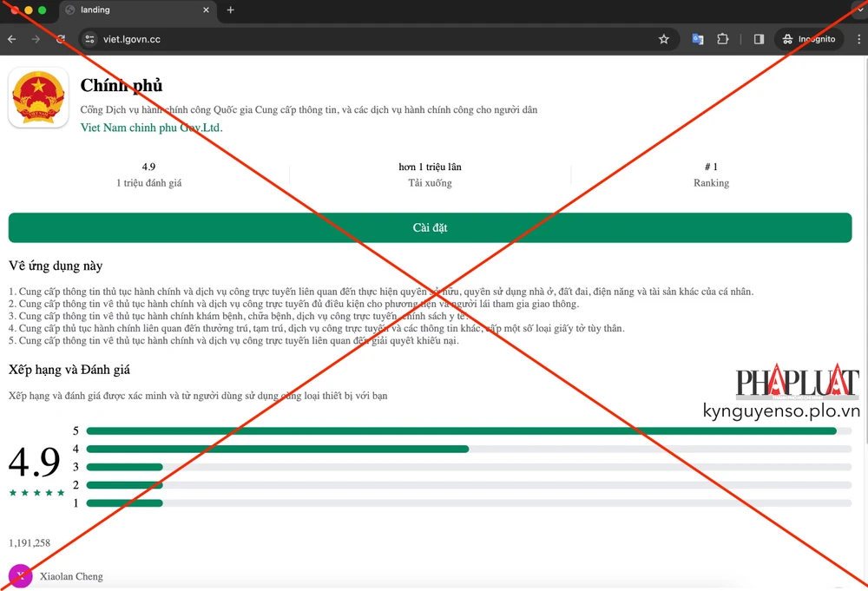Viewport: 868px width, 591px height.
Task: Click the Chính phủ app emblem icon
Action: (38, 98)
